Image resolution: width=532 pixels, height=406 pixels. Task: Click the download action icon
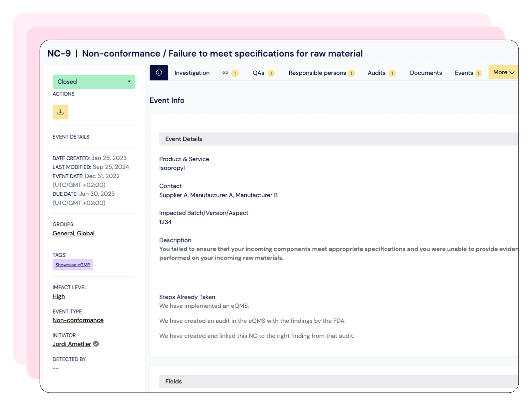click(61, 112)
